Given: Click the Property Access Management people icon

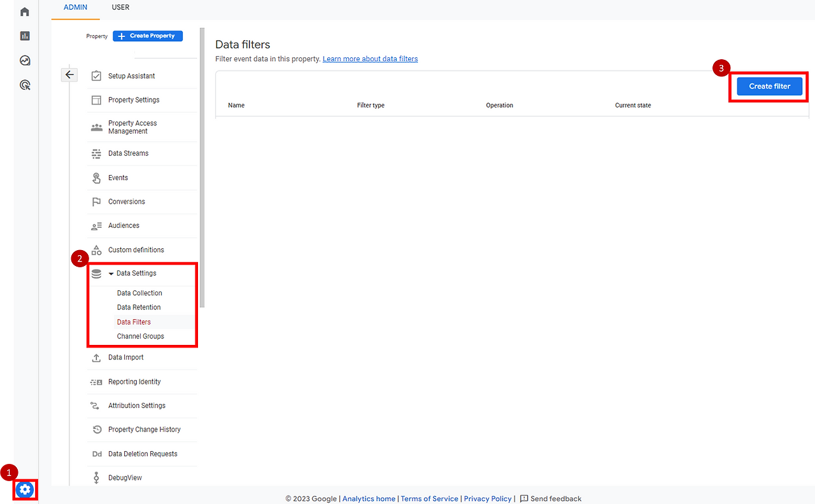Looking at the screenshot, I should pos(96,127).
